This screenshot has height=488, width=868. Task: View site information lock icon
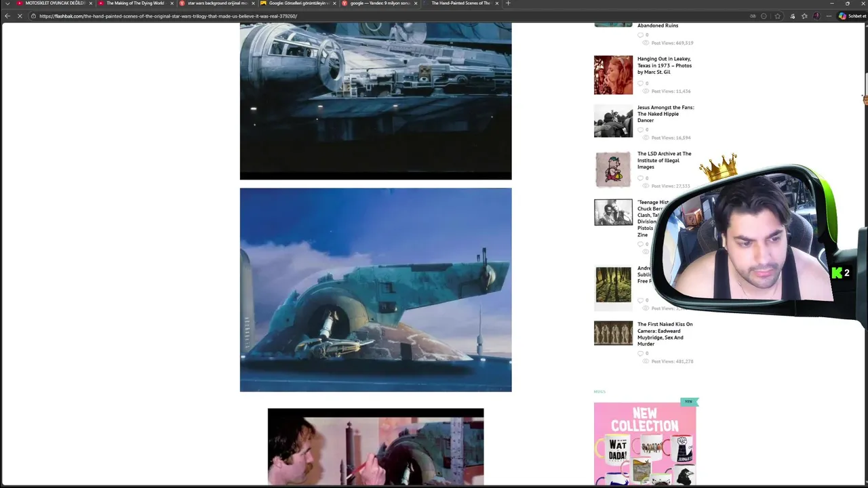point(33,16)
